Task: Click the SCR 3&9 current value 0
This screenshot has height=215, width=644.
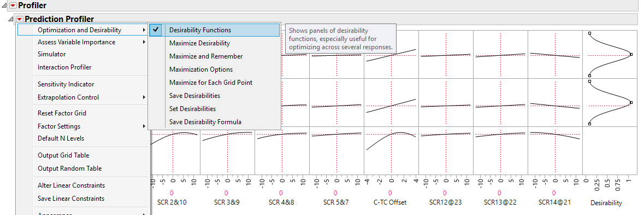Action: pyautogui.click(x=226, y=193)
